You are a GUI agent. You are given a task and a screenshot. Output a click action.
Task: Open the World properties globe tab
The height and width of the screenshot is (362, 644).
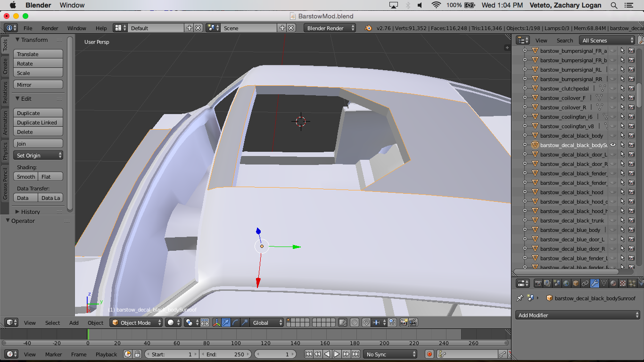coord(566,283)
